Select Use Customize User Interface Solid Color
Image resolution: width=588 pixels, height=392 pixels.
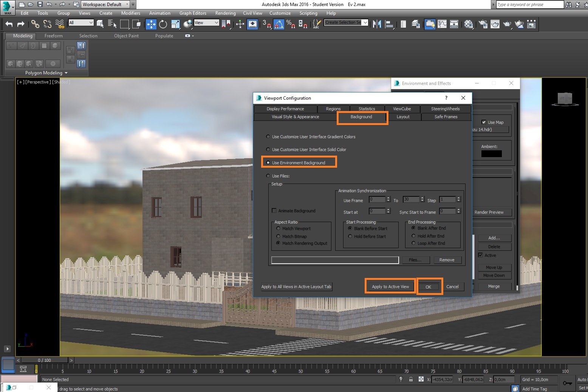point(268,150)
